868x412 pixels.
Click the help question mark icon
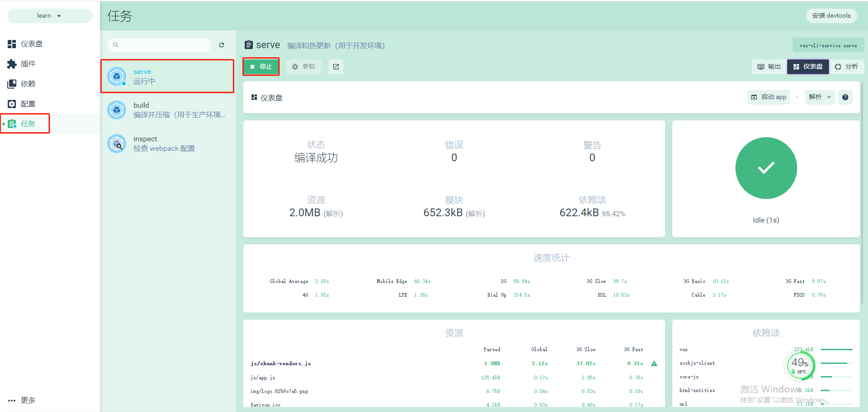click(845, 97)
